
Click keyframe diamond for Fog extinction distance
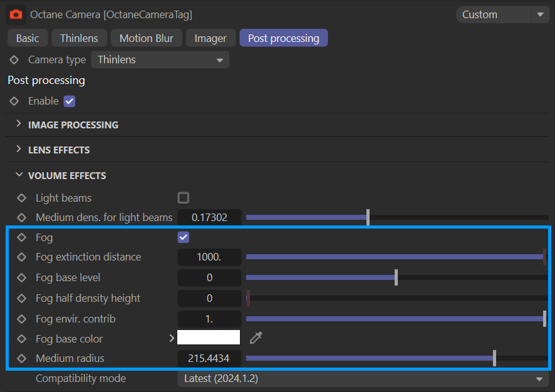tap(22, 257)
